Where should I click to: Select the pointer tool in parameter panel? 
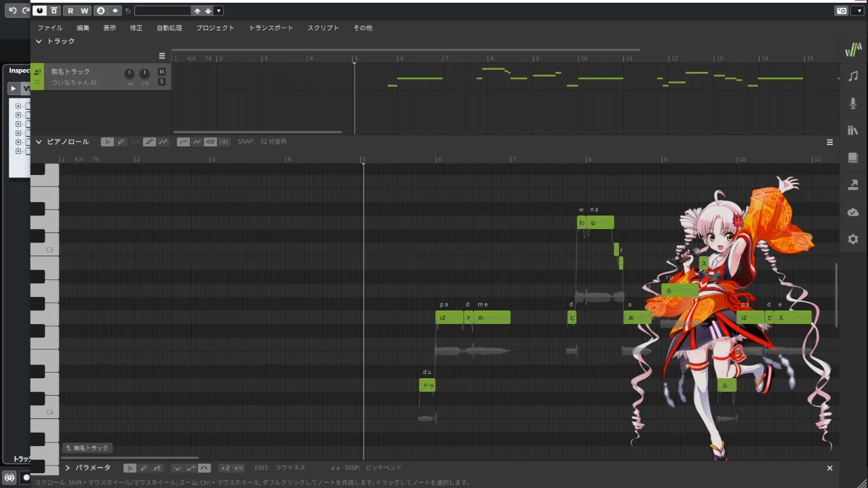130,468
